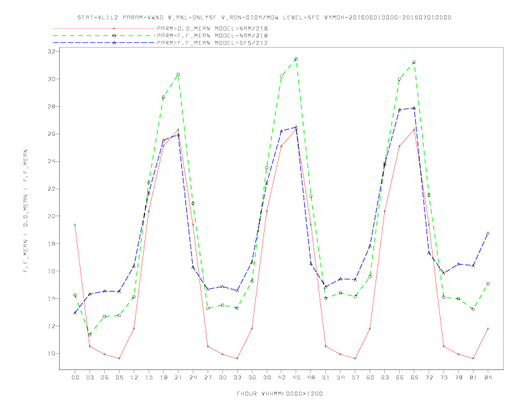Viewport: 532px width, 411px height.
Task: Click the red plus minimum at hour 33
Action: (237, 359)
